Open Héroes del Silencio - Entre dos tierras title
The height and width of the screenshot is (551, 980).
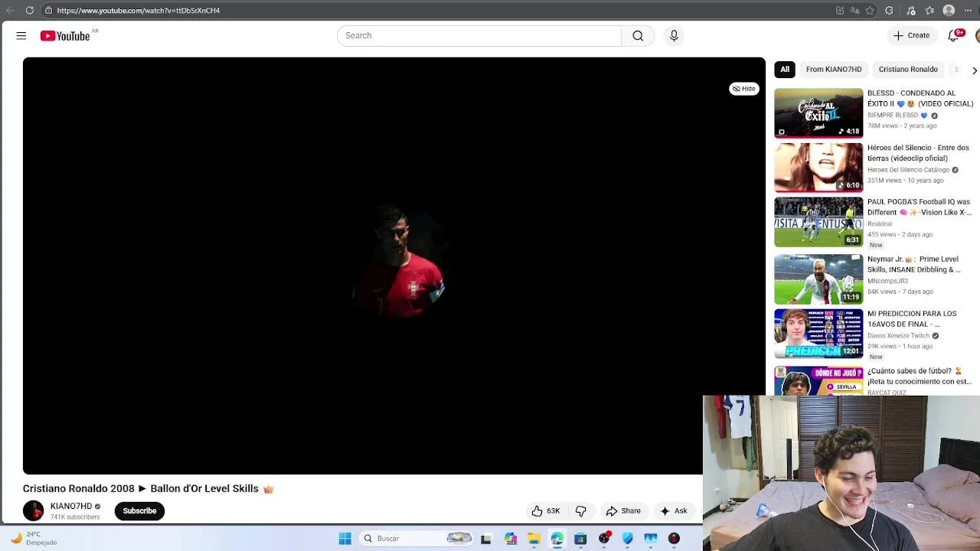pyautogui.click(x=918, y=152)
